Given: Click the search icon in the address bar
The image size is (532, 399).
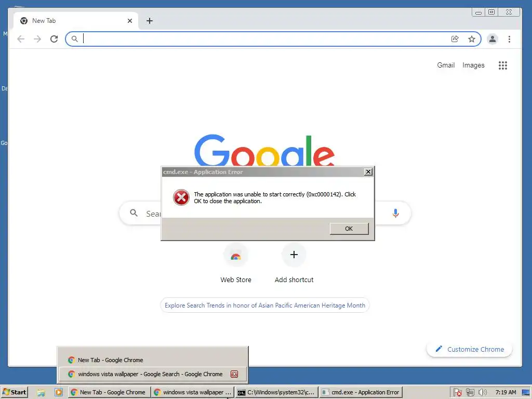Looking at the screenshot, I should click(75, 39).
